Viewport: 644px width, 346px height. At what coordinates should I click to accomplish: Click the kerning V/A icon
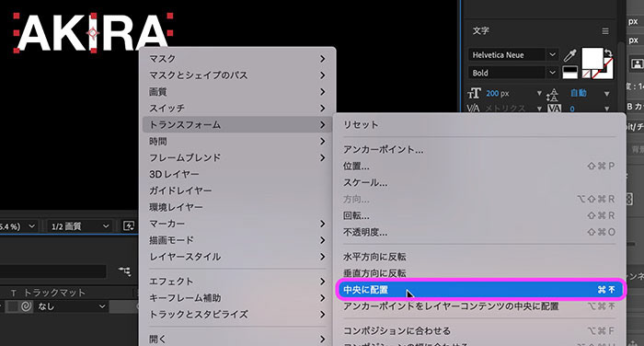[x=473, y=109]
